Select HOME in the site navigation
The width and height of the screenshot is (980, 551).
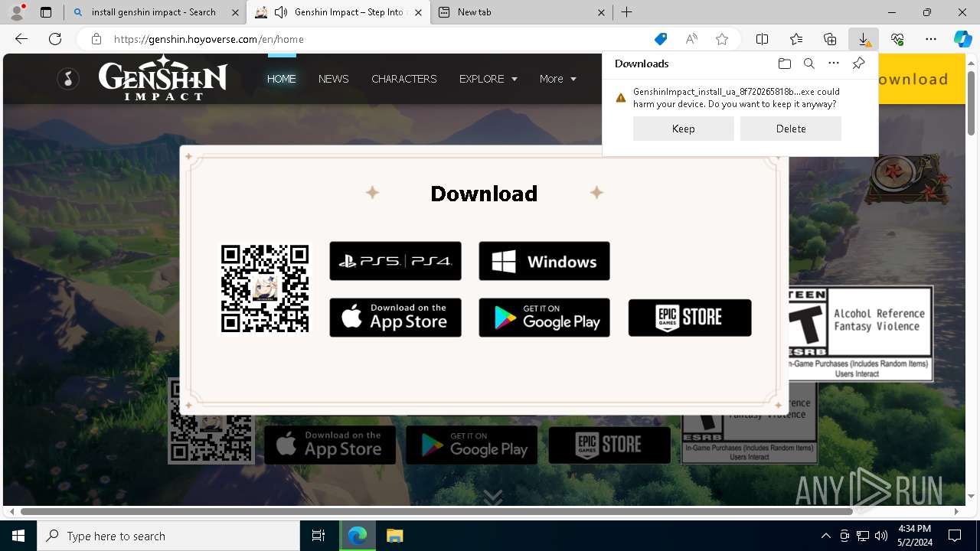282,79
